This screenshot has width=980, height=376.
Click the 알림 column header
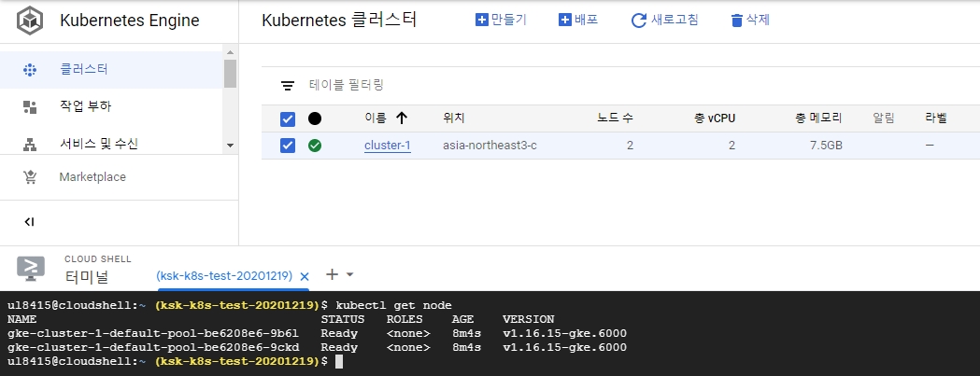(x=884, y=118)
